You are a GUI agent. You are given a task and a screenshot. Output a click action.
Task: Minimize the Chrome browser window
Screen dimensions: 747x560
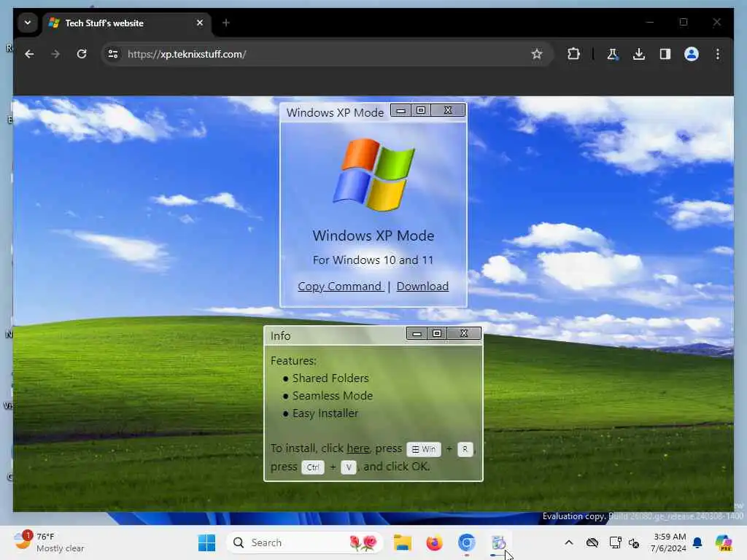click(650, 22)
